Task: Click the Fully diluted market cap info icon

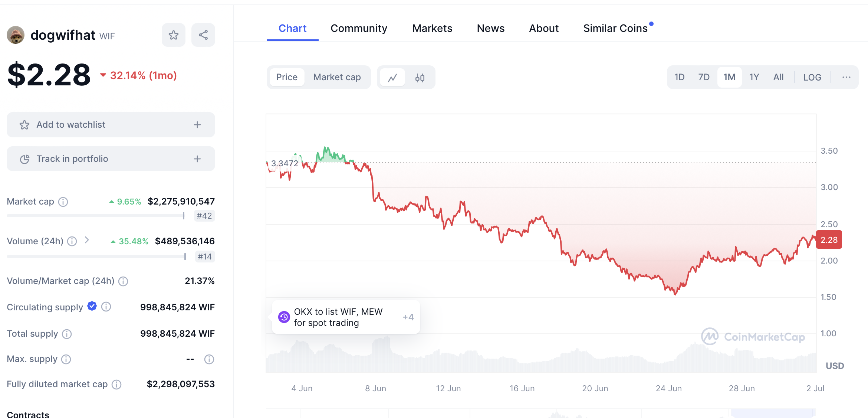Action: [116, 385]
